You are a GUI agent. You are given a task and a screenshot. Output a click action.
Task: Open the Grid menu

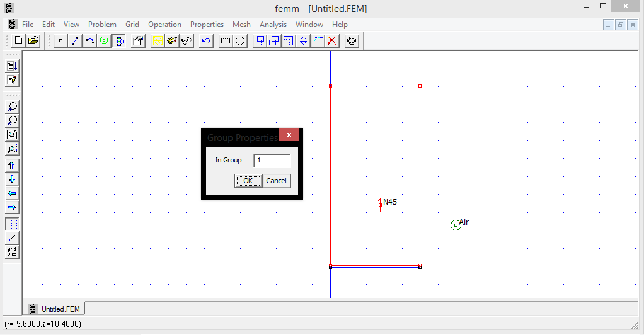click(x=132, y=25)
